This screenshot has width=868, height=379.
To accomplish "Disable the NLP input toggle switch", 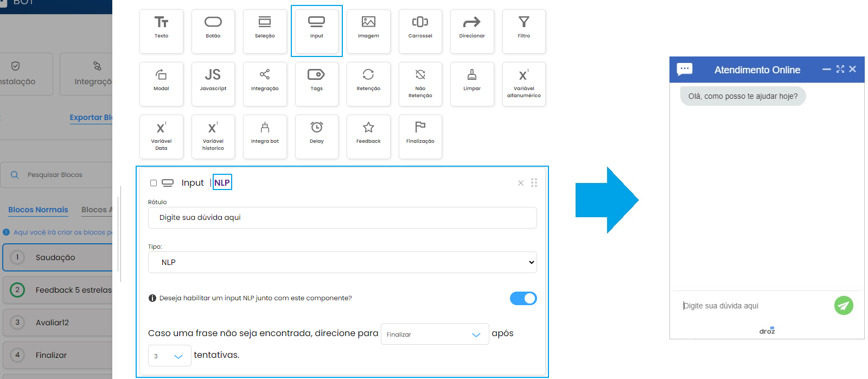I will tap(523, 298).
